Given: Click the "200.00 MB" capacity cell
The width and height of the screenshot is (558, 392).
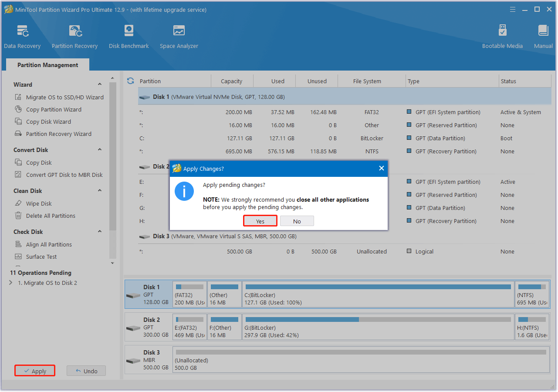Looking at the screenshot, I should 239,112.
